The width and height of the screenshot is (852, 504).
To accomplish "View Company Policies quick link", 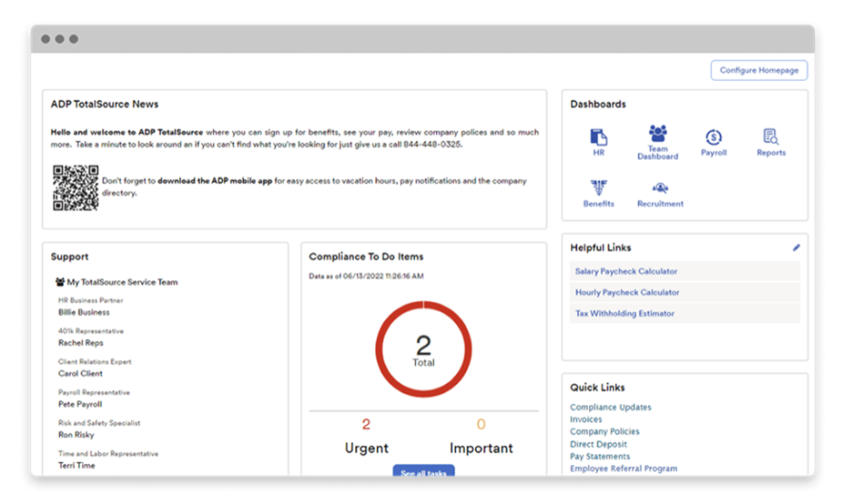I will 604,431.
